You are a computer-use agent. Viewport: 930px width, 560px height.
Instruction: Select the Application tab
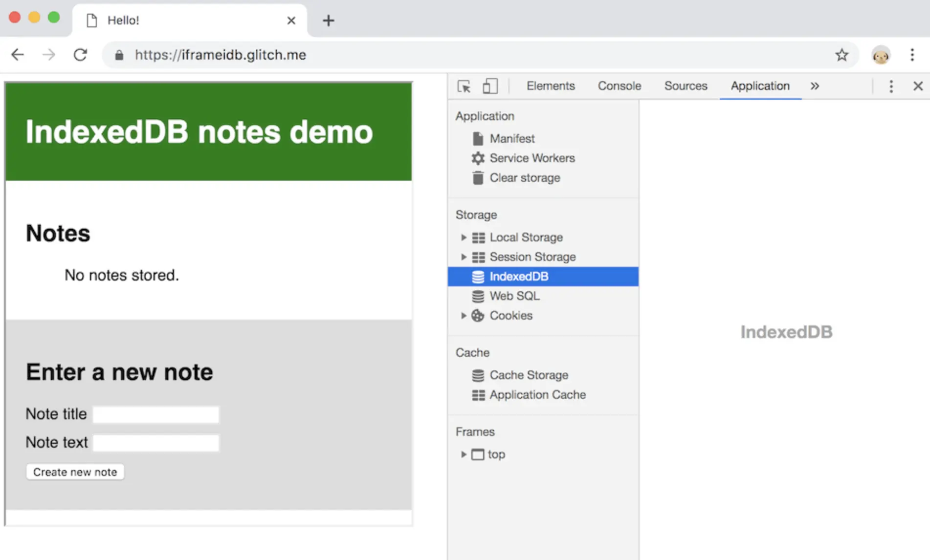pos(760,86)
